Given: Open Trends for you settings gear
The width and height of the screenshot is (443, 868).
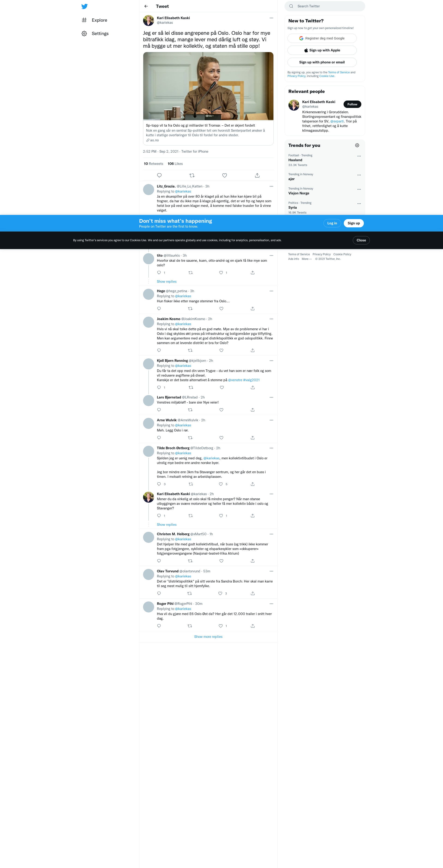Looking at the screenshot, I should 357,146.
